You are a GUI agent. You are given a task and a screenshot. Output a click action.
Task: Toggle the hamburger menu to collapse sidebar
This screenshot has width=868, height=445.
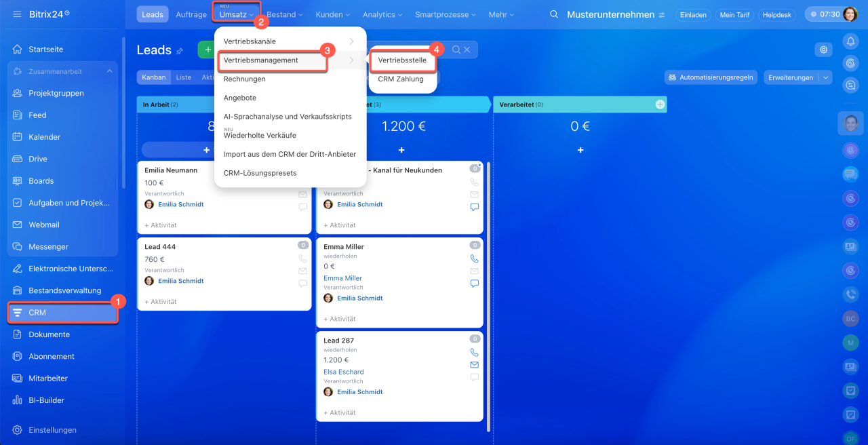pyautogui.click(x=17, y=14)
